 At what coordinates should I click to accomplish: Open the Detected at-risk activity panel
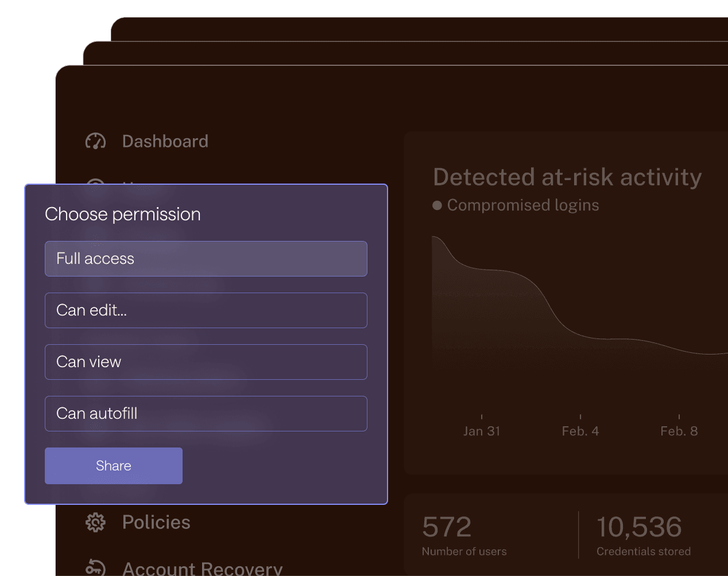click(x=567, y=177)
